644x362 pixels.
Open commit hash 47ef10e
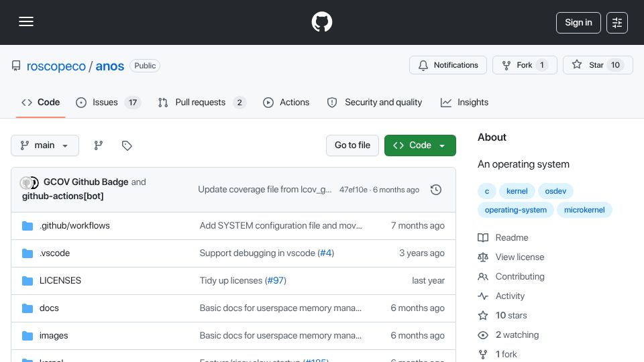[354, 190]
